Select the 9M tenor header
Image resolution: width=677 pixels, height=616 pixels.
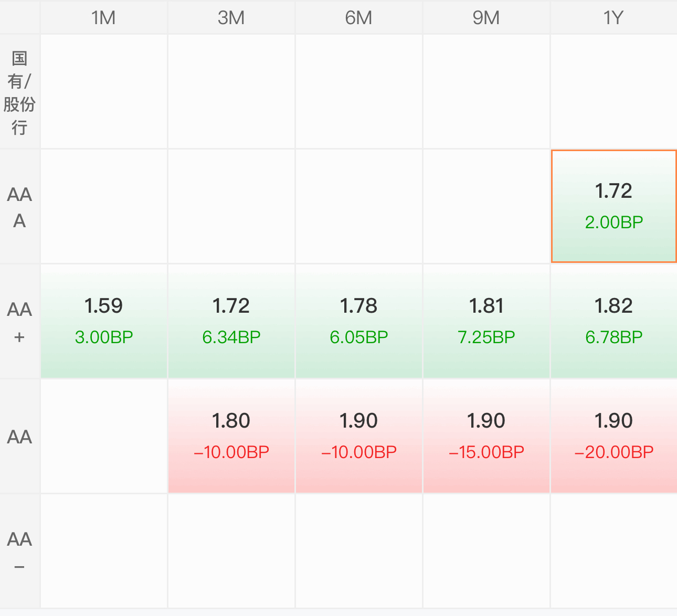pyautogui.click(x=486, y=18)
